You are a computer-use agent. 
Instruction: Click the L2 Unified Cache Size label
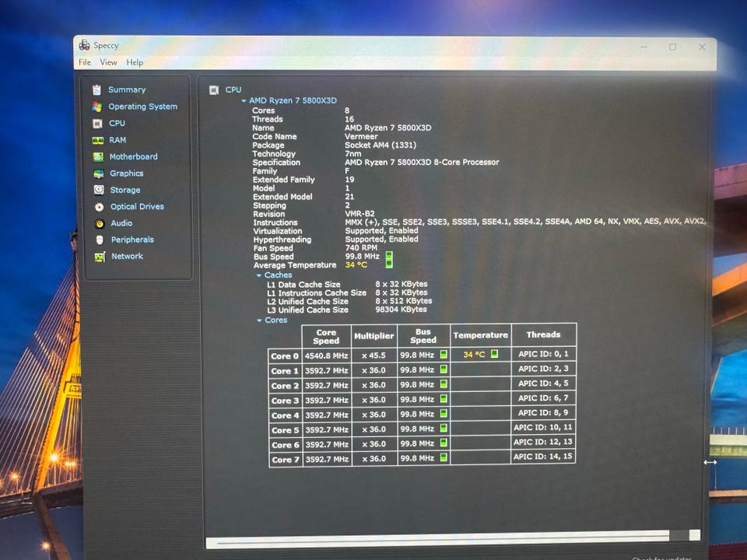[x=307, y=302]
